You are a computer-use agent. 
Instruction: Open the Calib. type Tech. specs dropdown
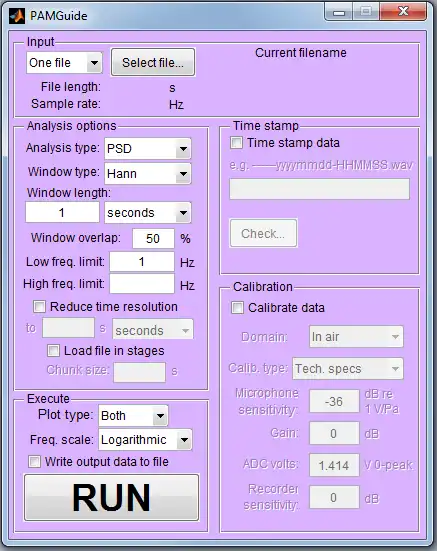(348, 369)
